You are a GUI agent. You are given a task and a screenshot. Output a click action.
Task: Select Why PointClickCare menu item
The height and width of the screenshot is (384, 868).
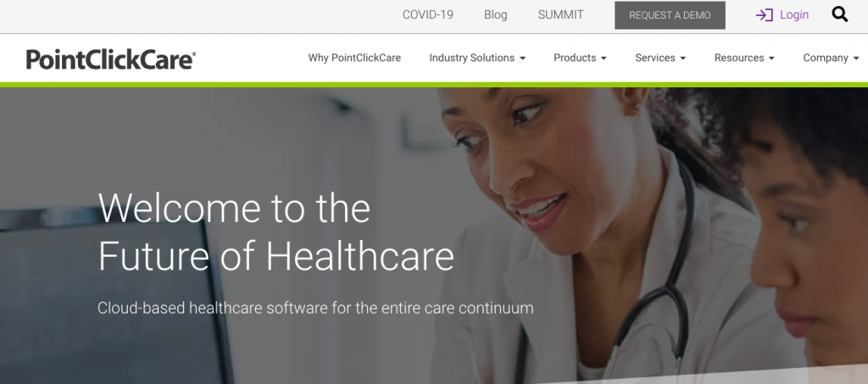pos(354,58)
